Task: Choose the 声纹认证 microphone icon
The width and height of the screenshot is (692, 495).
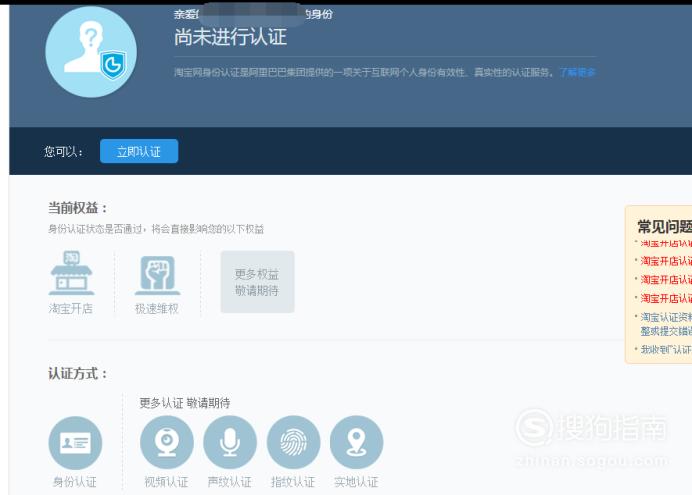Action: click(230, 442)
